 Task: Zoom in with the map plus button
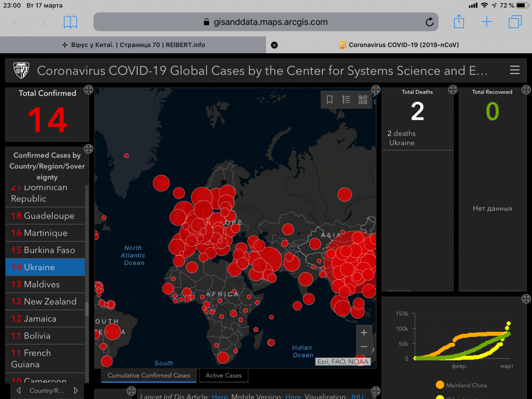coord(364,332)
